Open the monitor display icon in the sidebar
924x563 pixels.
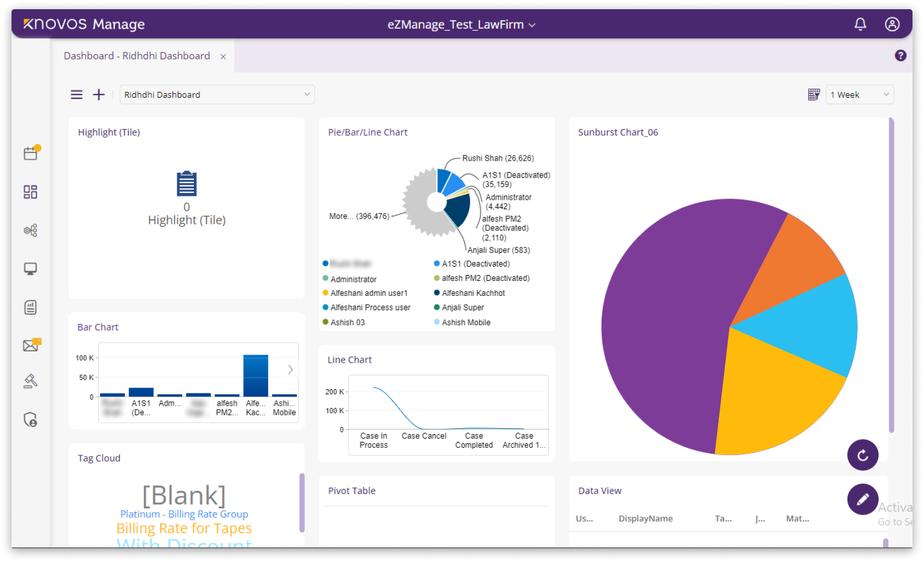[30, 268]
